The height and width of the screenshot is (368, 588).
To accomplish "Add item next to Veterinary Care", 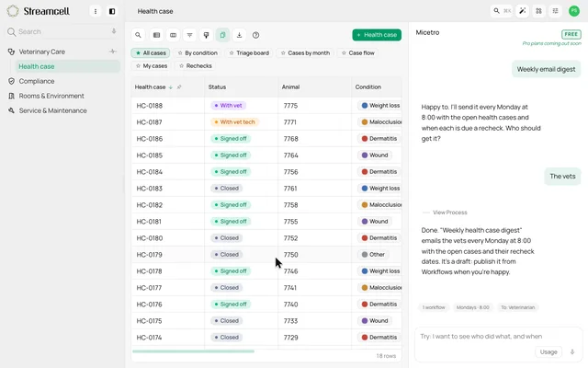I will [112, 52].
